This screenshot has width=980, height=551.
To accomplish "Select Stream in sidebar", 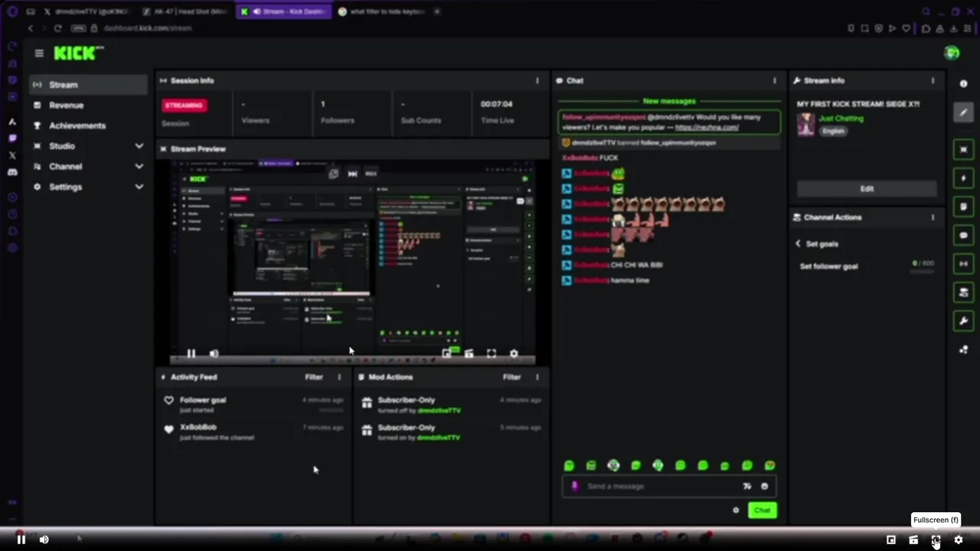I will click(x=89, y=85).
